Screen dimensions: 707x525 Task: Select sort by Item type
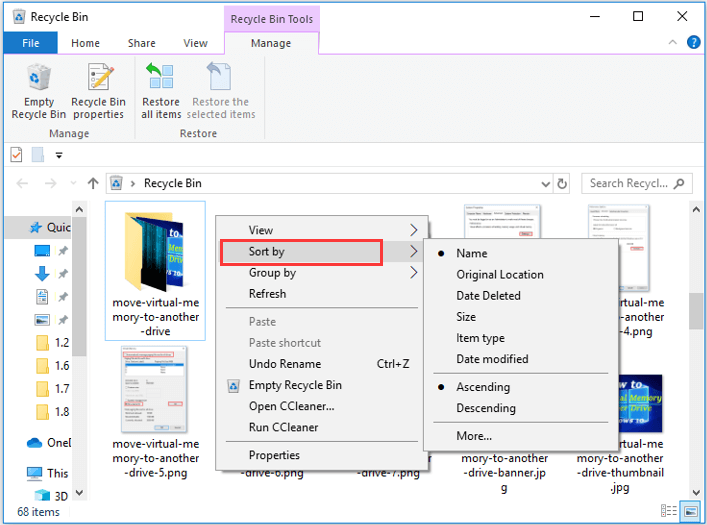(521, 338)
